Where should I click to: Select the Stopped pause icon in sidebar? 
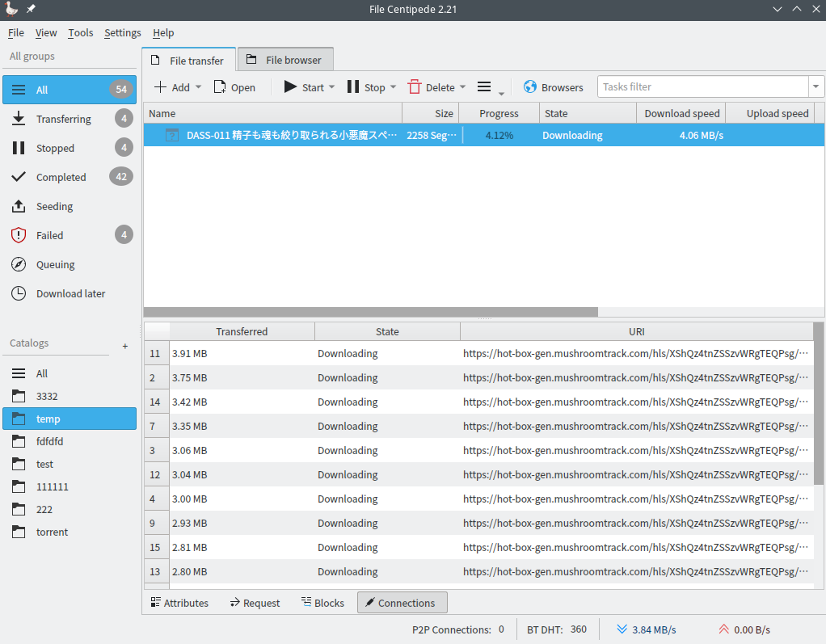[x=19, y=148]
